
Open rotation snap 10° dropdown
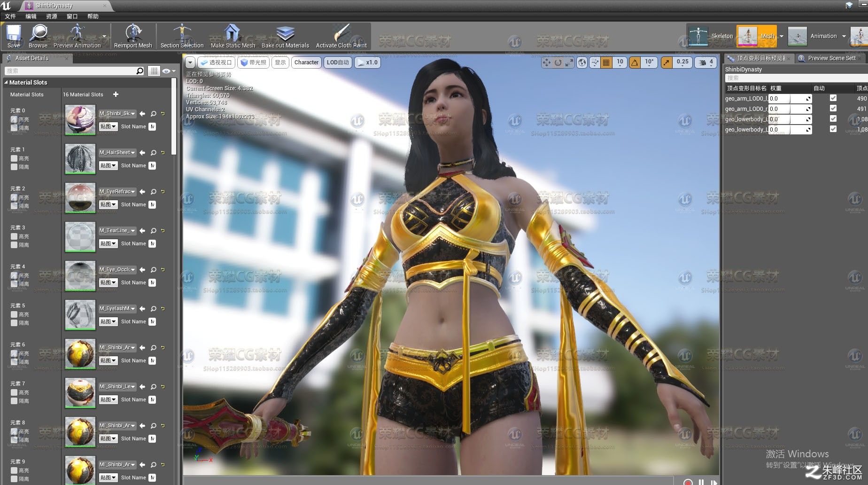[649, 62]
